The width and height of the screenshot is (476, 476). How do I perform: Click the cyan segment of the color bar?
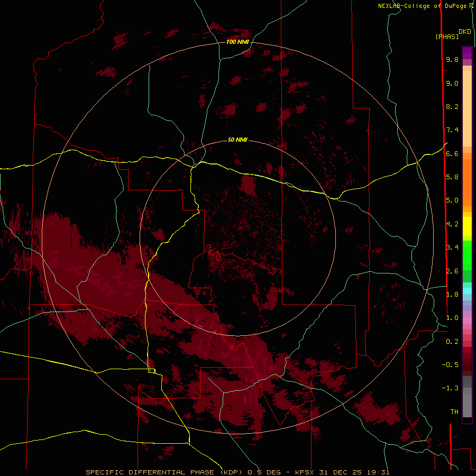(x=467, y=291)
